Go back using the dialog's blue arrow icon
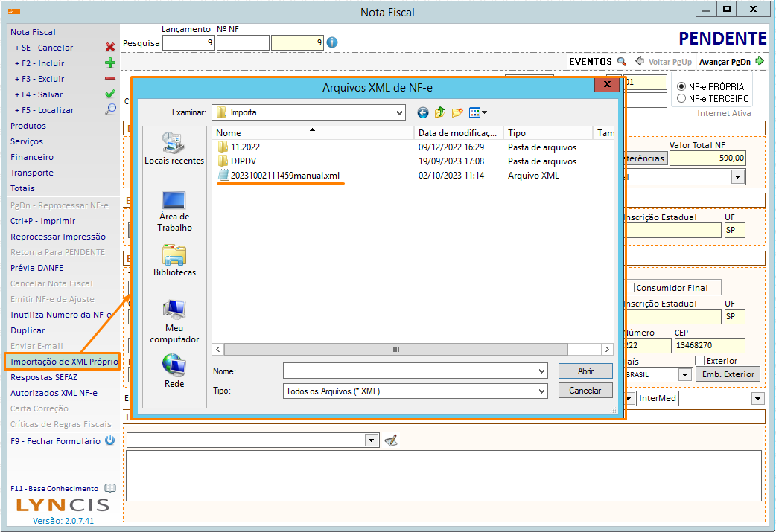The image size is (776, 532). tap(423, 113)
